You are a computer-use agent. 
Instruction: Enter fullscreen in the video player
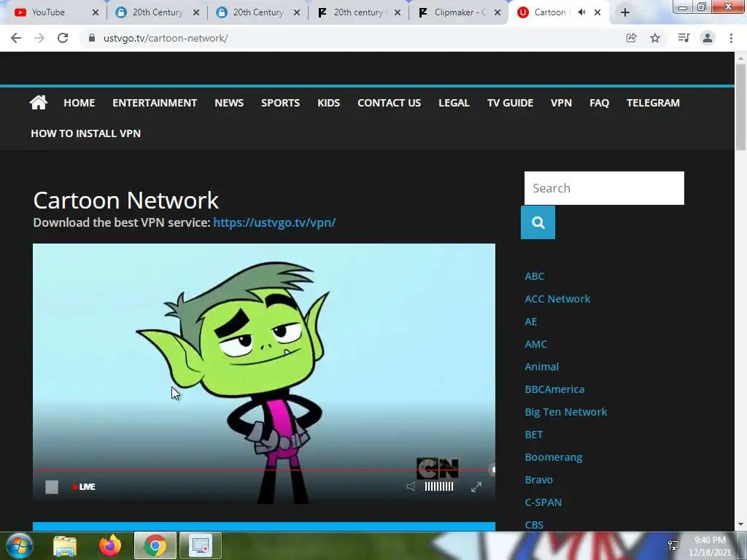coord(476,486)
